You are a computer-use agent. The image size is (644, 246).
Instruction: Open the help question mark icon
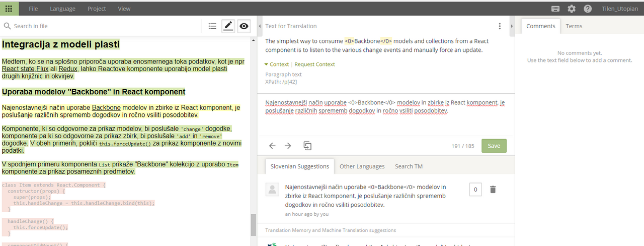coord(588,9)
